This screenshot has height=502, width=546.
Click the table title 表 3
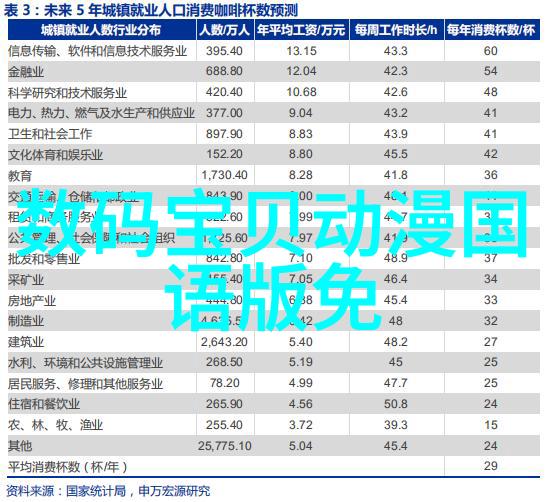coord(17,10)
